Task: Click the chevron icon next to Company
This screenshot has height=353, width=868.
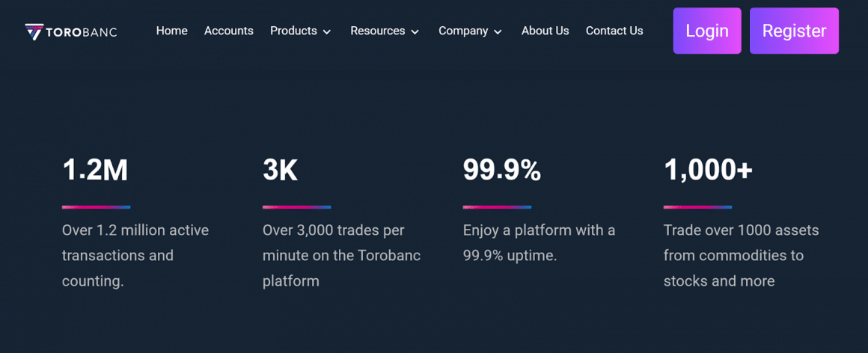Action: [x=498, y=32]
